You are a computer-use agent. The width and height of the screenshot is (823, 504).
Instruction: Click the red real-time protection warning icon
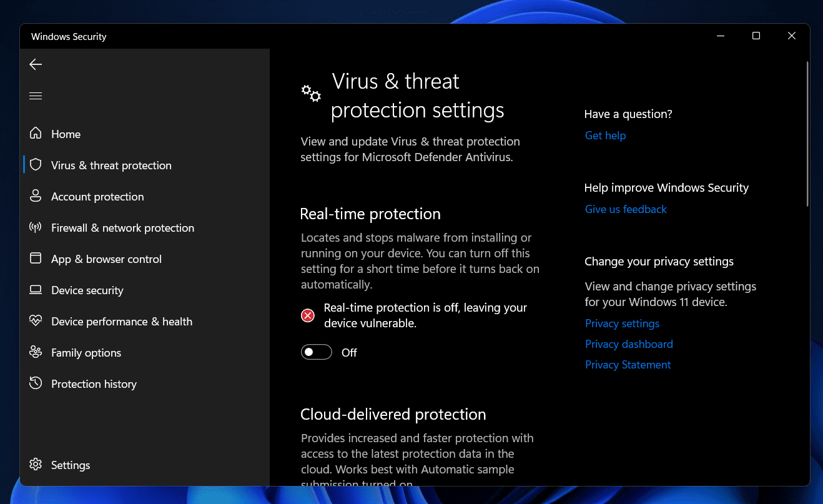308,315
